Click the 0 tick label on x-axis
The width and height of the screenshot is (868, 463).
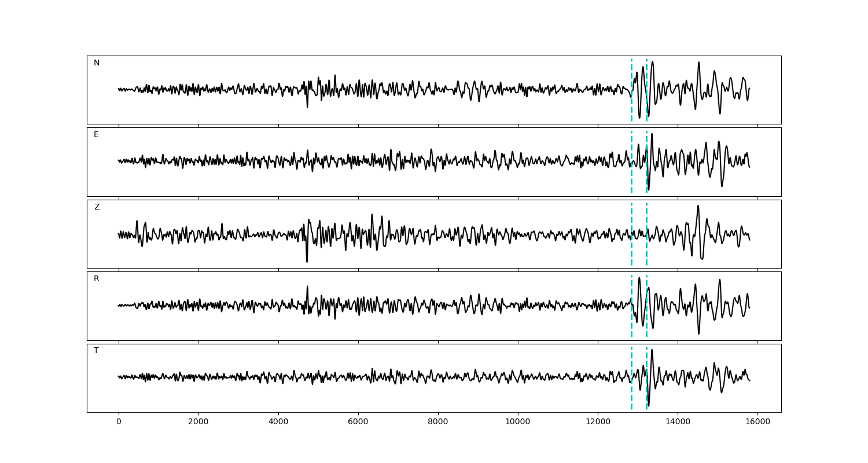tap(119, 422)
